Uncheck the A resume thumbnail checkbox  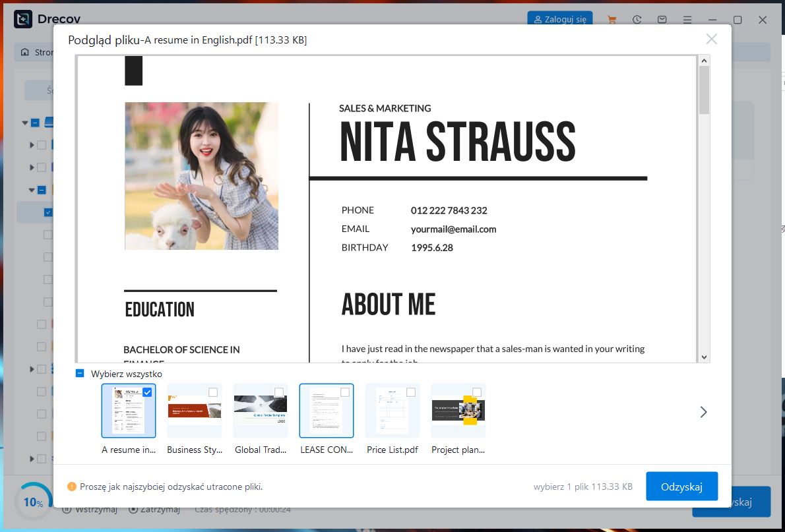pyautogui.click(x=147, y=392)
